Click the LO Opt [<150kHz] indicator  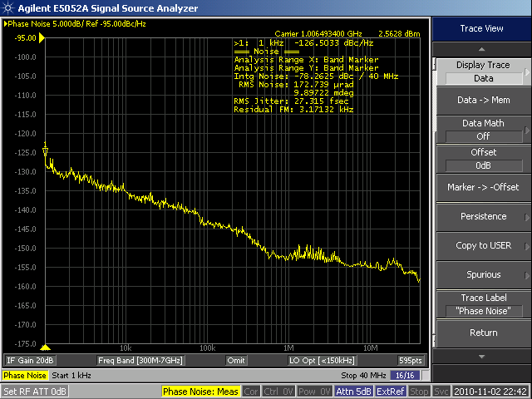[x=322, y=360]
